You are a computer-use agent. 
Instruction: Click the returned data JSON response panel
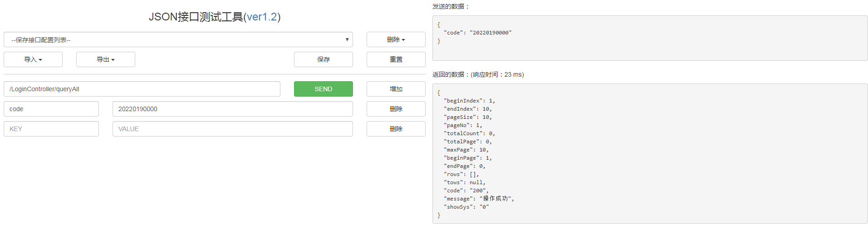coord(650,153)
